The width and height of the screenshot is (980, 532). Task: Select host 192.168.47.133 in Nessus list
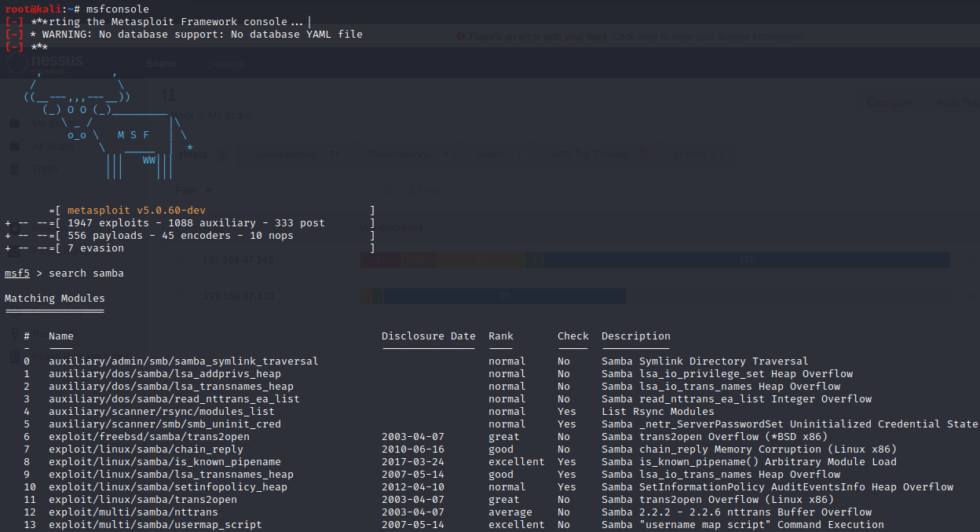[x=238, y=296]
